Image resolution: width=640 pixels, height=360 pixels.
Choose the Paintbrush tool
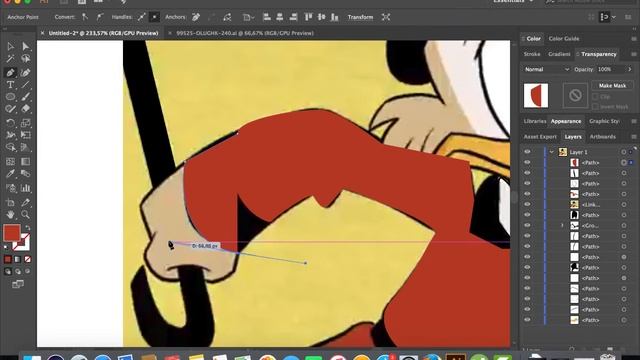point(25,97)
